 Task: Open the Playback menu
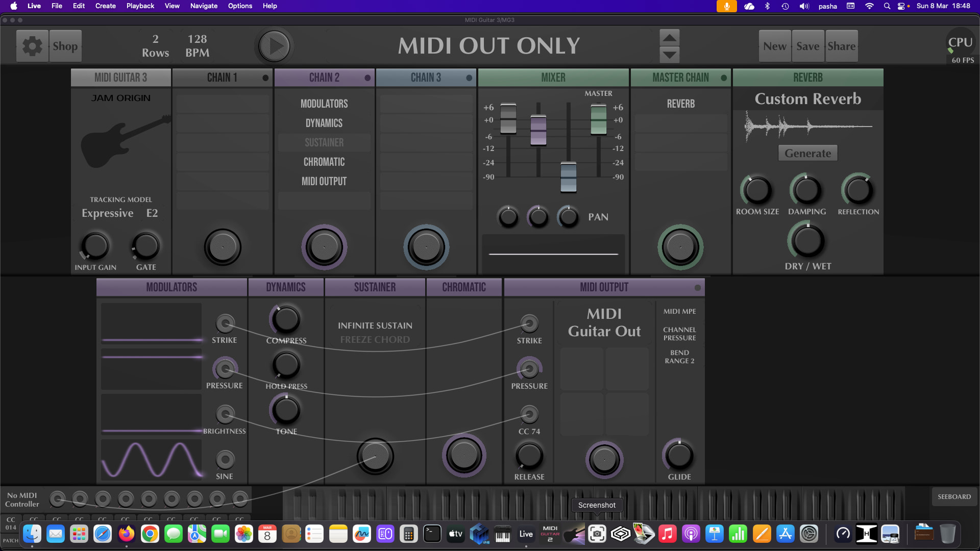[140, 6]
